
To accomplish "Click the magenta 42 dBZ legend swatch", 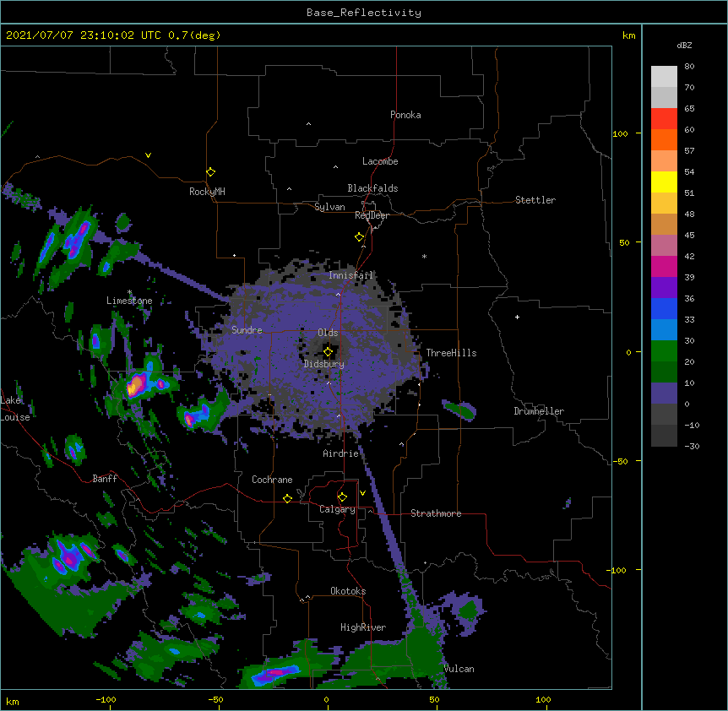I will (x=664, y=266).
